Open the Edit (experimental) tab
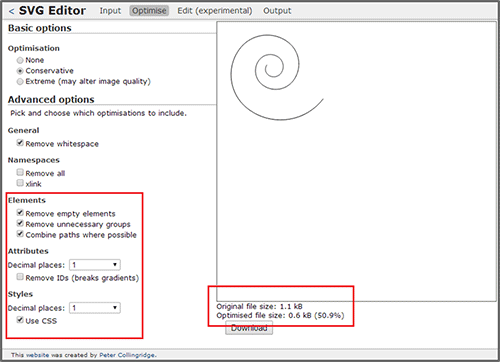This screenshot has width=500, height=362. point(215,11)
